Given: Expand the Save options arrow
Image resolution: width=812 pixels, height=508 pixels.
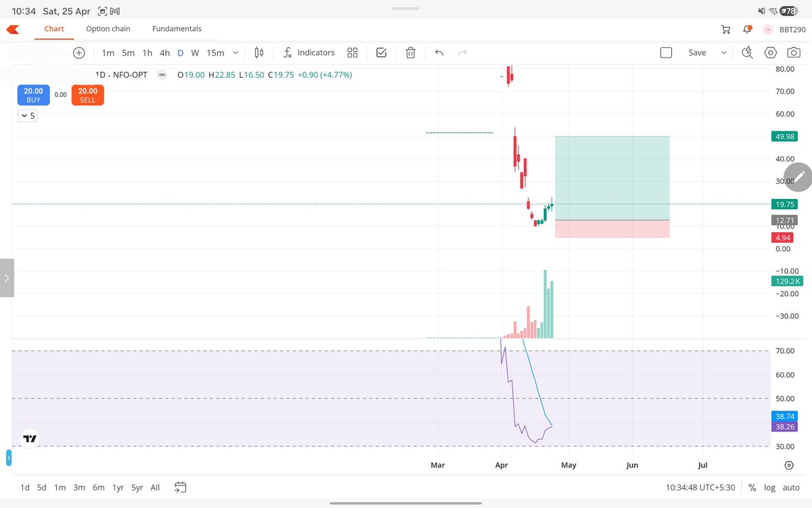Looking at the screenshot, I should tap(724, 53).
